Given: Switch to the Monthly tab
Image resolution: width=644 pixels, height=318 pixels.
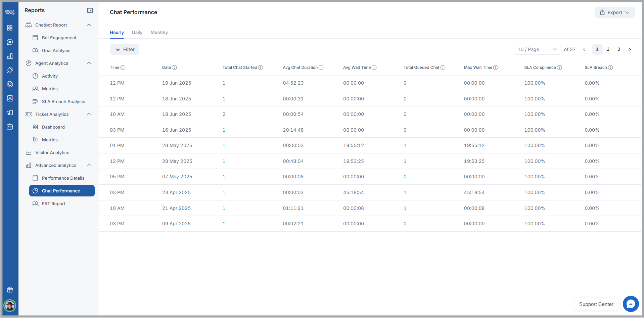Looking at the screenshot, I should [159, 33].
